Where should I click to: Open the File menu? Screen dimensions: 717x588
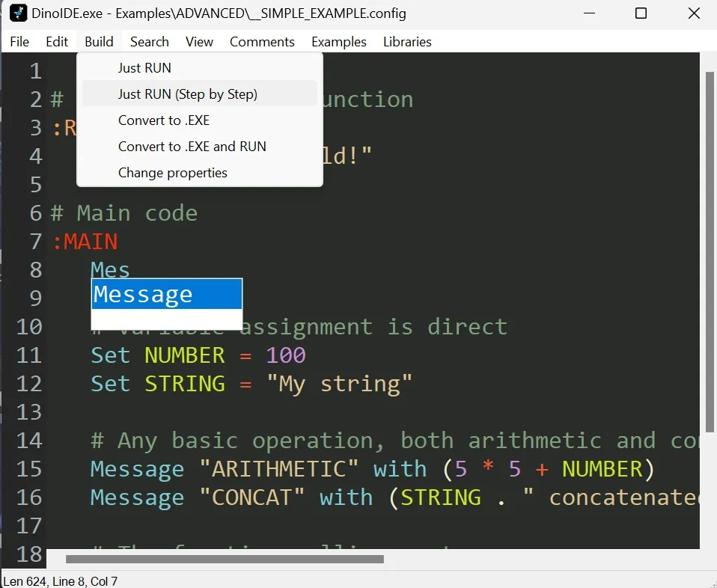tap(19, 42)
